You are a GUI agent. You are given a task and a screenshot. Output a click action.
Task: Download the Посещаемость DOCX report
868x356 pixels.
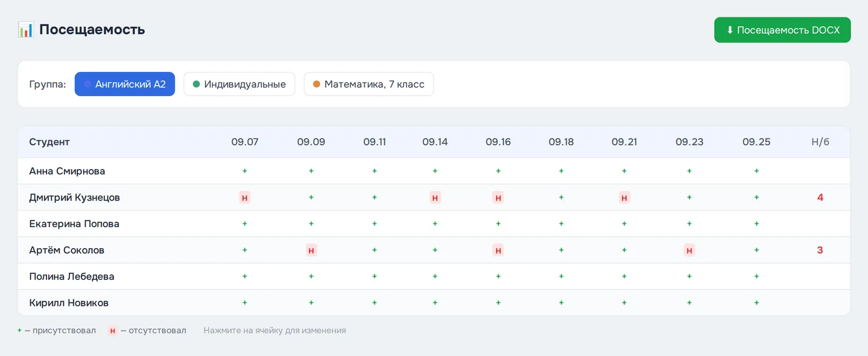point(782,30)
